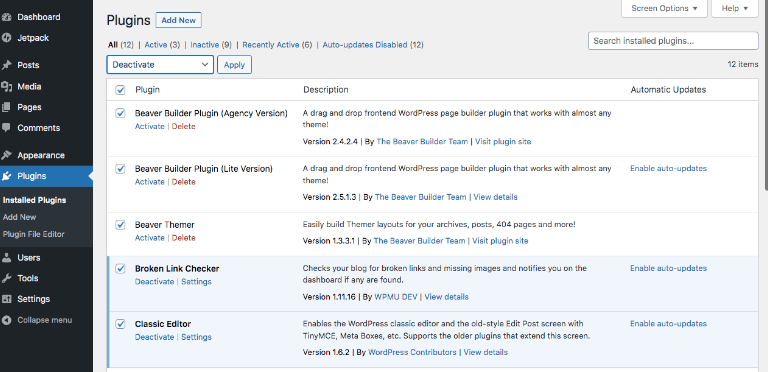
Task: Open the Deactivate bulk actions dropdown
Action: [x=160, y=65]
